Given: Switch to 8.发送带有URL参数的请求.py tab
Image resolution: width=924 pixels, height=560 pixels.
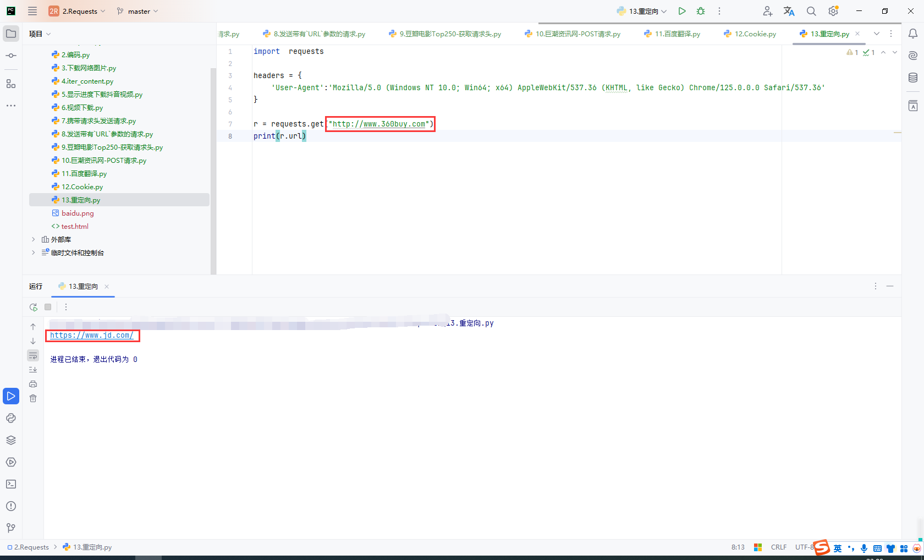Looking at the screenshot, I should pyautogui.click(x=314, y=34).
